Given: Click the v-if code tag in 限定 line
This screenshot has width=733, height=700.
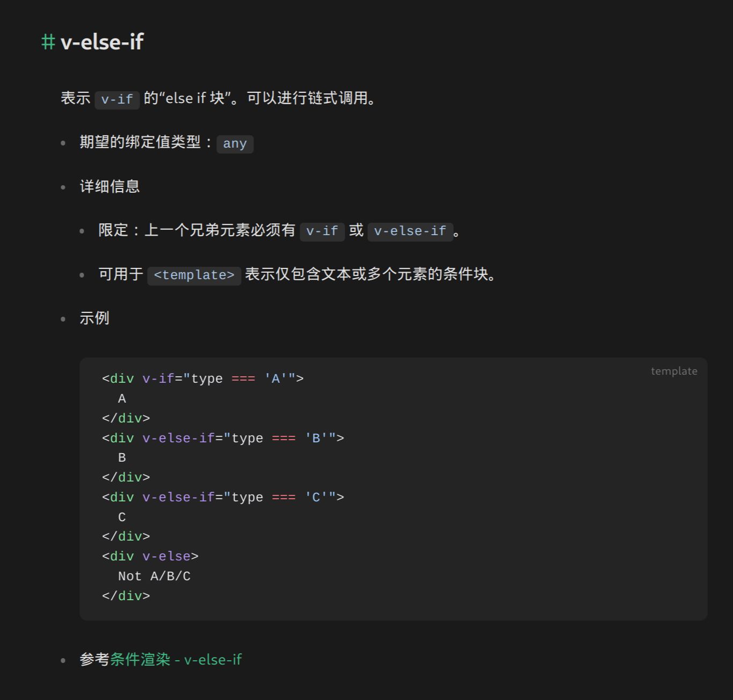Looking at the screenshot, I should (322, 231).
